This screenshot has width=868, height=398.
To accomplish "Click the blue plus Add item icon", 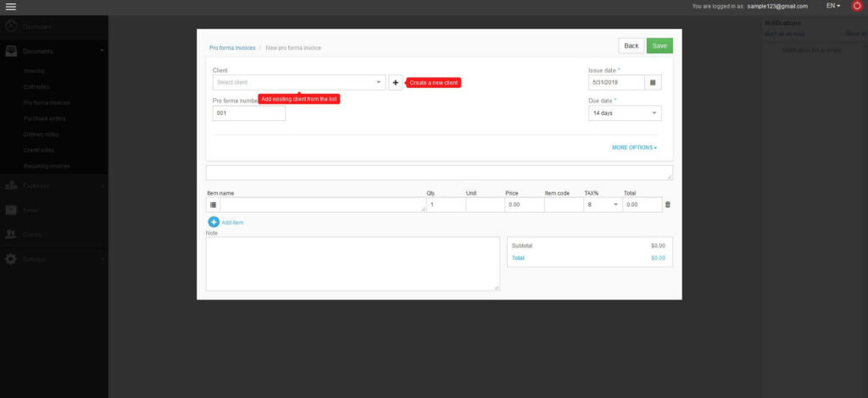I will click(214, 222).
